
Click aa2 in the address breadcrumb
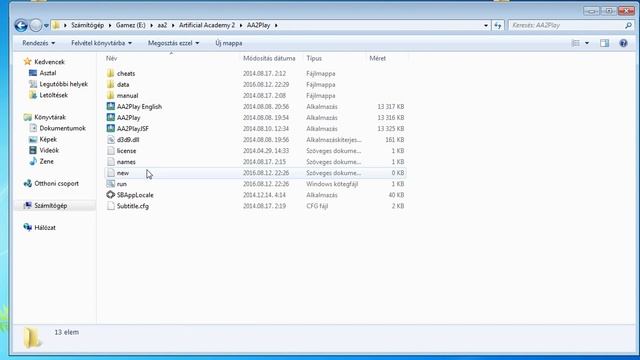[162, 25]
